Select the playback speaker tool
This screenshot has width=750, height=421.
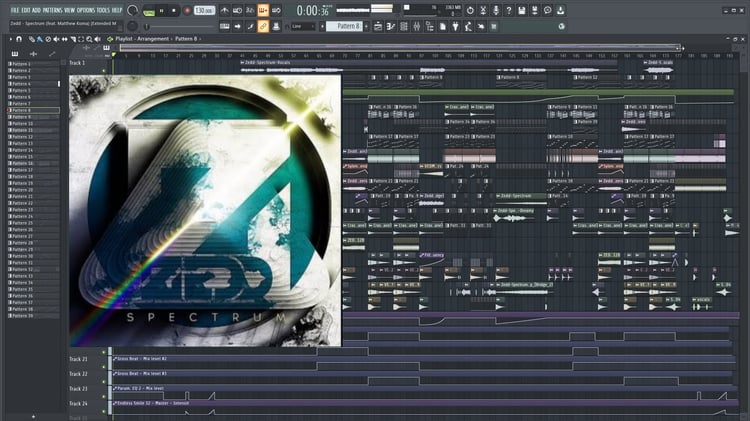click(98, 39)
